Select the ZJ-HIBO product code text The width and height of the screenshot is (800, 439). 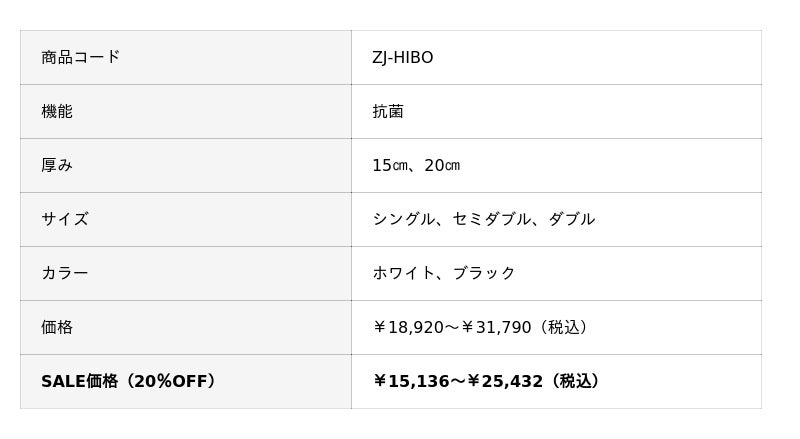(x=403, y=57)
